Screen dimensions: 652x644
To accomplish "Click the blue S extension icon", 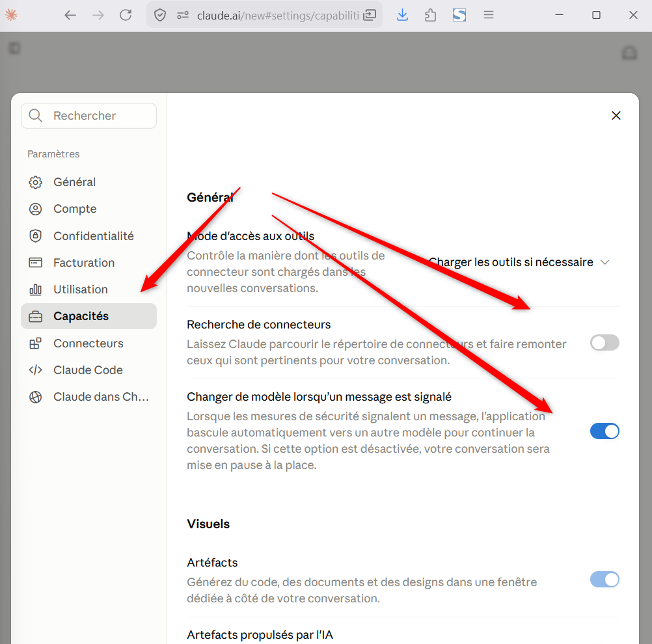I will pos(459,16).
